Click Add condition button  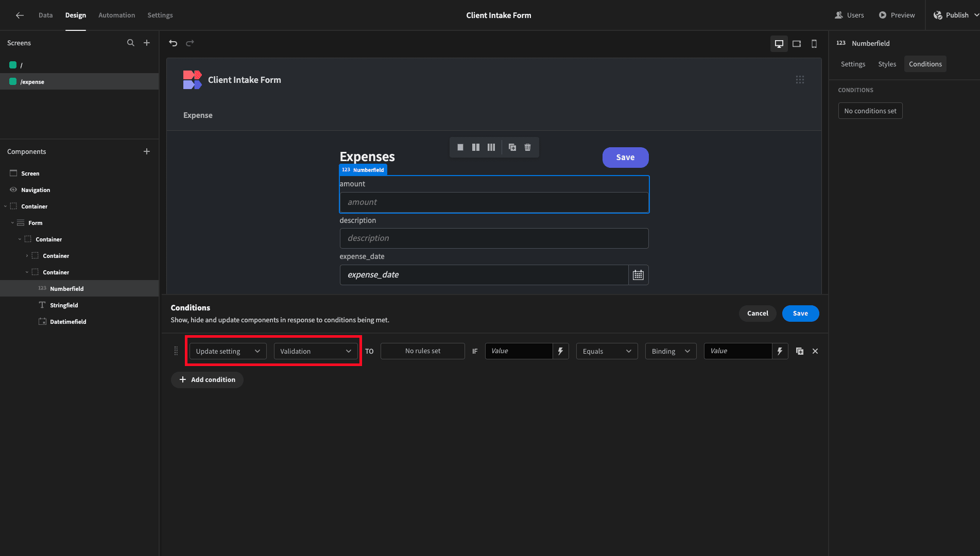[207, 380]
